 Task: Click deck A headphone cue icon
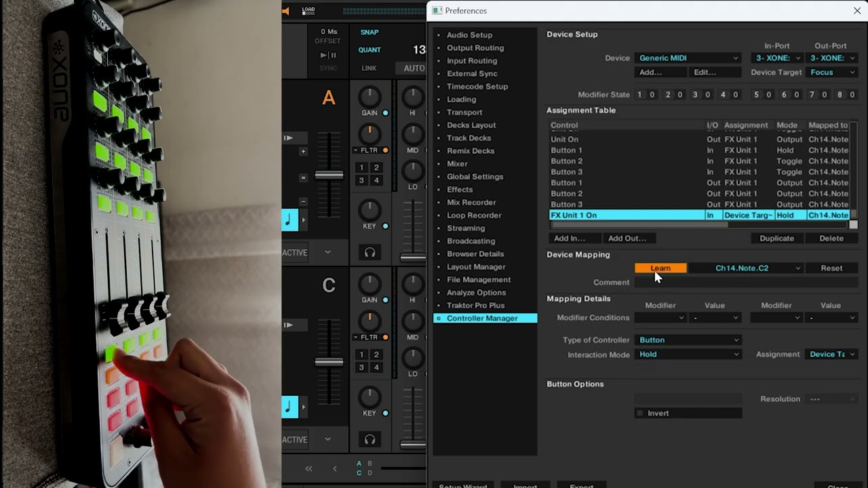[x=370, y=252]
